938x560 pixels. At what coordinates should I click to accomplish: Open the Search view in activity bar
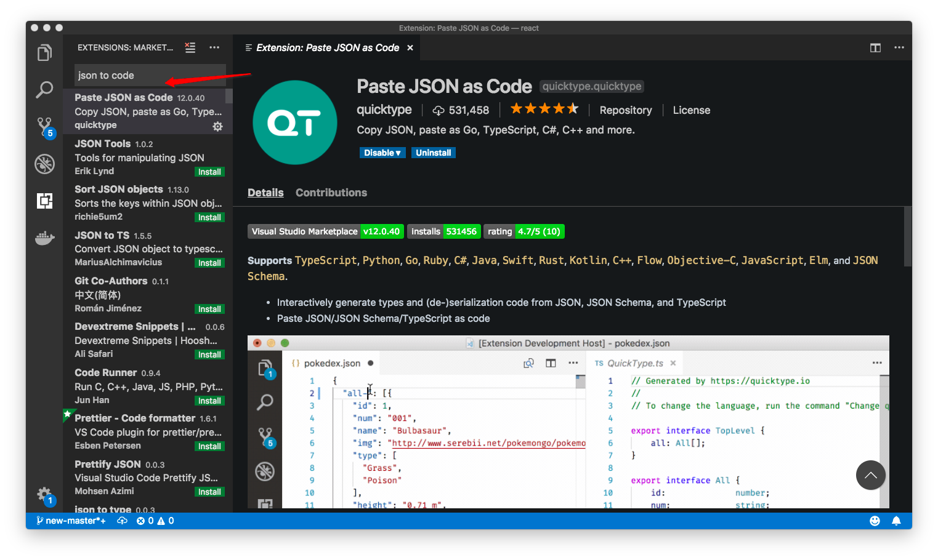[x=44, y=90]
